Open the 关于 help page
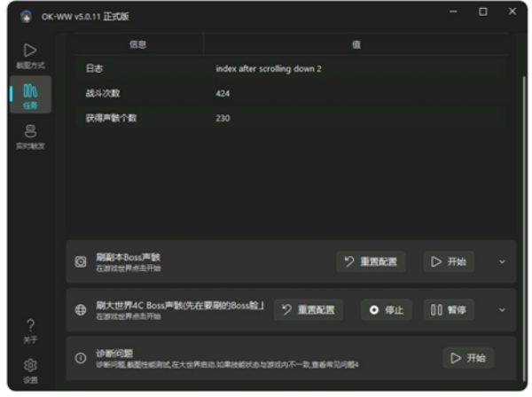 click(x=30, y=331)
